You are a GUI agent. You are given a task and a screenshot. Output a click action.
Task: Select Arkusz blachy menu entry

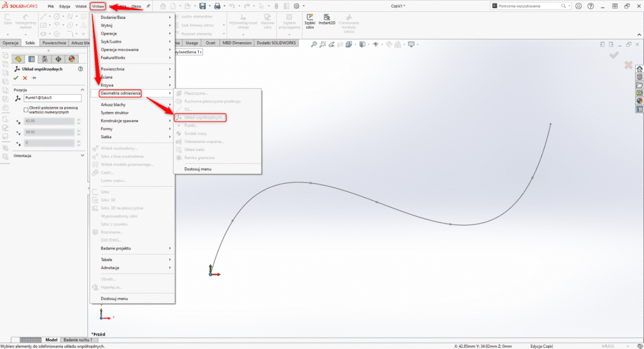pos(113,104)
